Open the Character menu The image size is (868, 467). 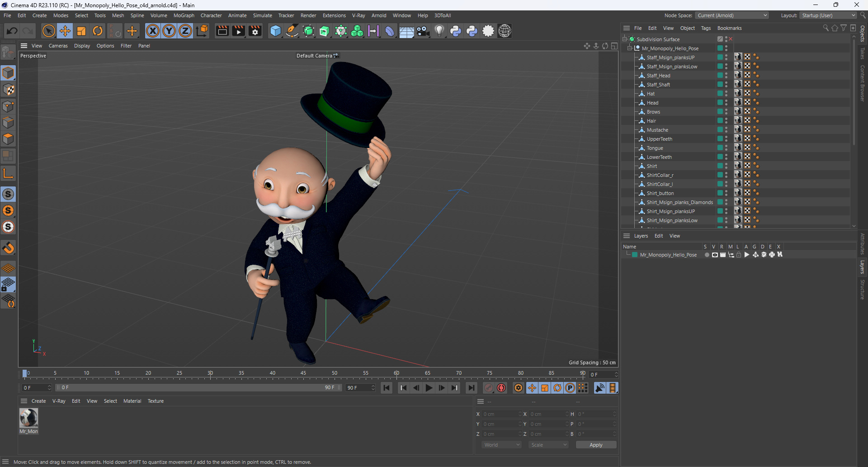pos(211,15)
